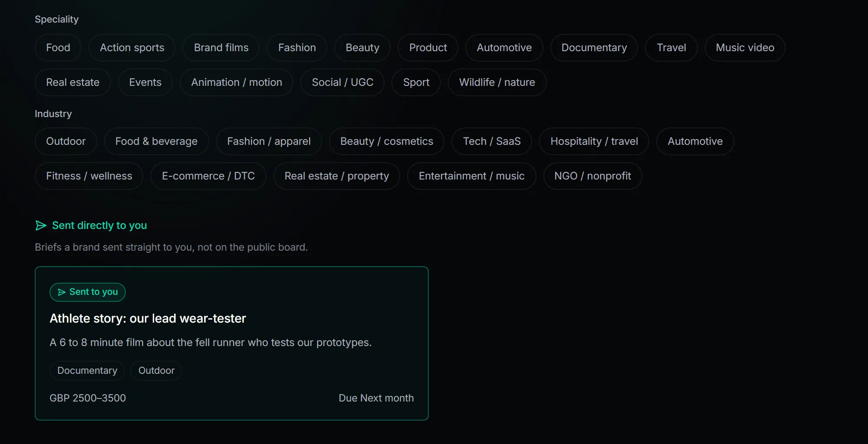This screenshot has width=868, height=444.
Task: Toggle the Beauty speciality filter
Action: (362, 48)
